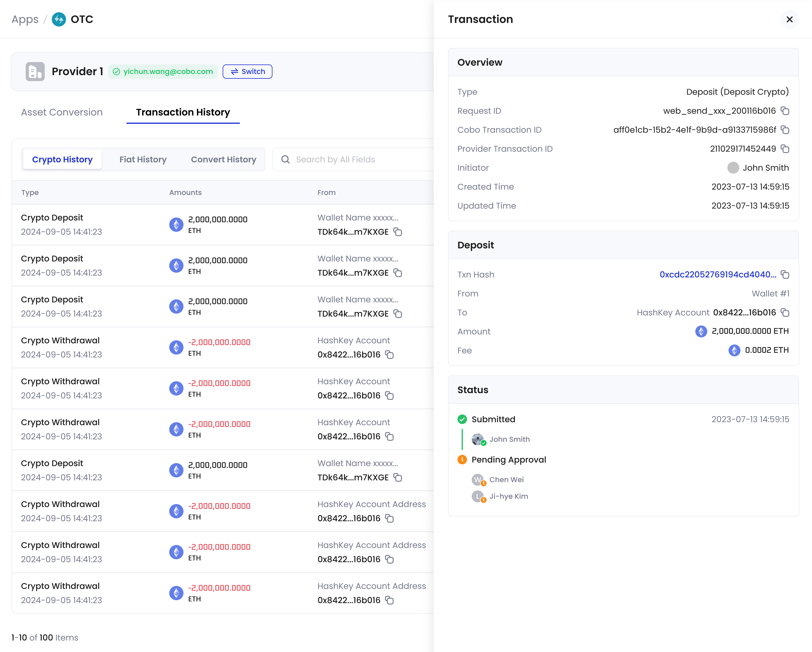Open the 0xcdc22052769194cd4040... hash link

coord(717,275)
